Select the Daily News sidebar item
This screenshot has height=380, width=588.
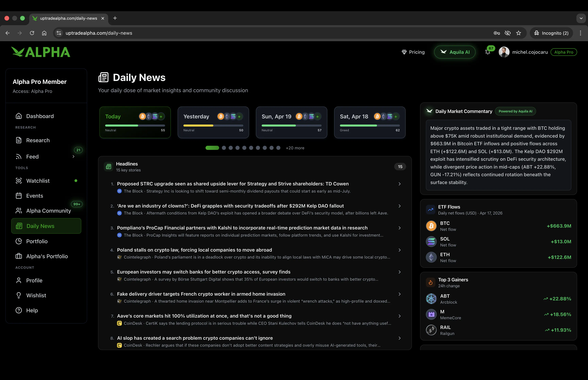(x=46, y=226)
